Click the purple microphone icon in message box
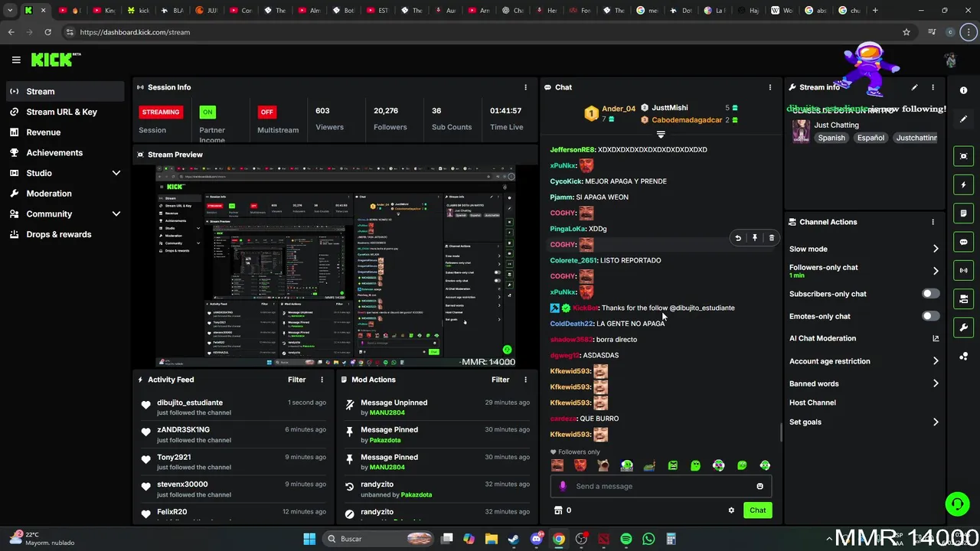The width and height of the screenshot is (980, 551). click(x=563, y=486)
